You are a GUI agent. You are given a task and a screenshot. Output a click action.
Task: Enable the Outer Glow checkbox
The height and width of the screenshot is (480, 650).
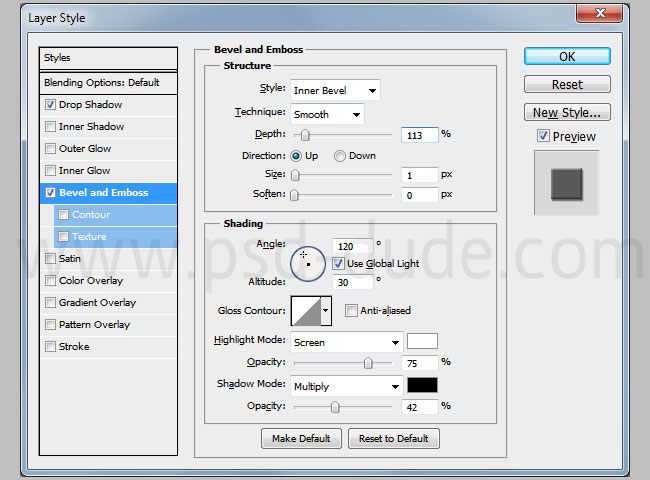click(x=50, y=148)
